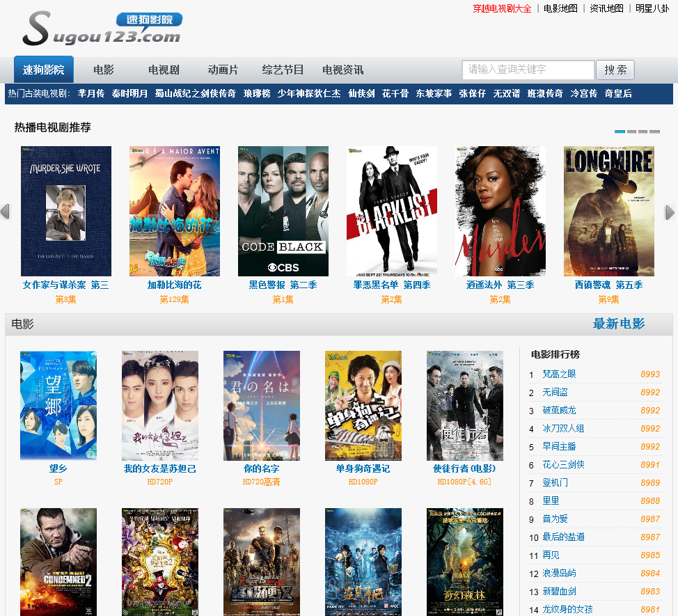Select the second carousel page indicator
The image size is (678, 616).
click(x=631, y=132)
